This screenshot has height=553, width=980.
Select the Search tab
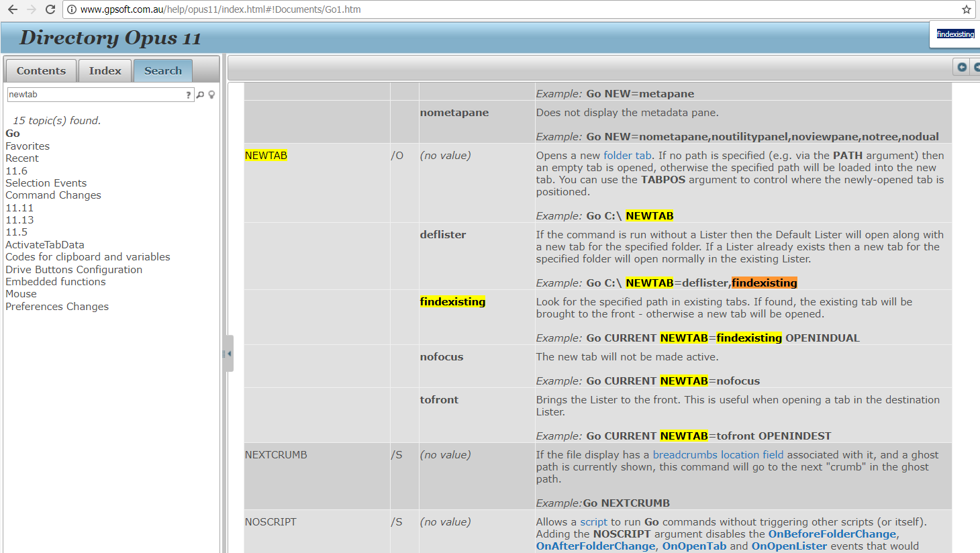(x=163, y=70)
